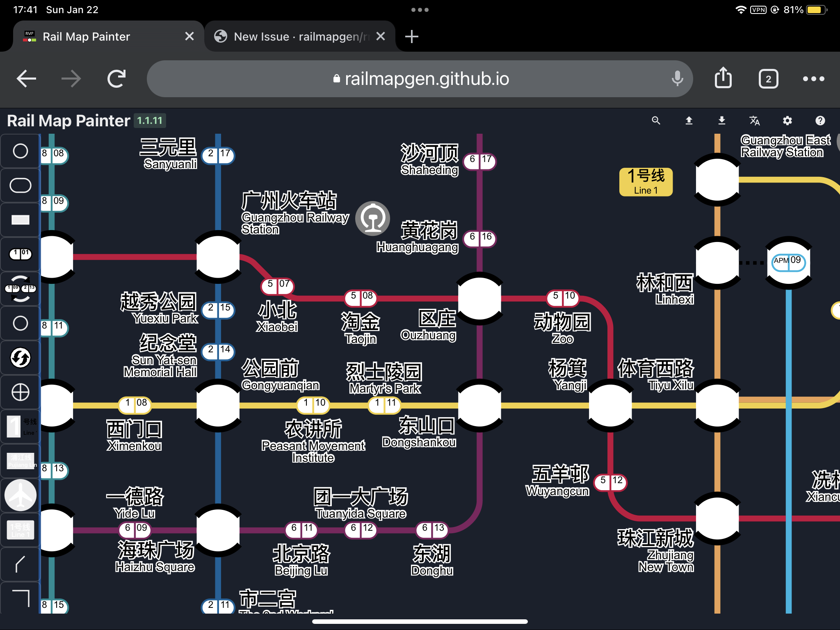Select the interchange station tool with arrows

tap(20, 289)
